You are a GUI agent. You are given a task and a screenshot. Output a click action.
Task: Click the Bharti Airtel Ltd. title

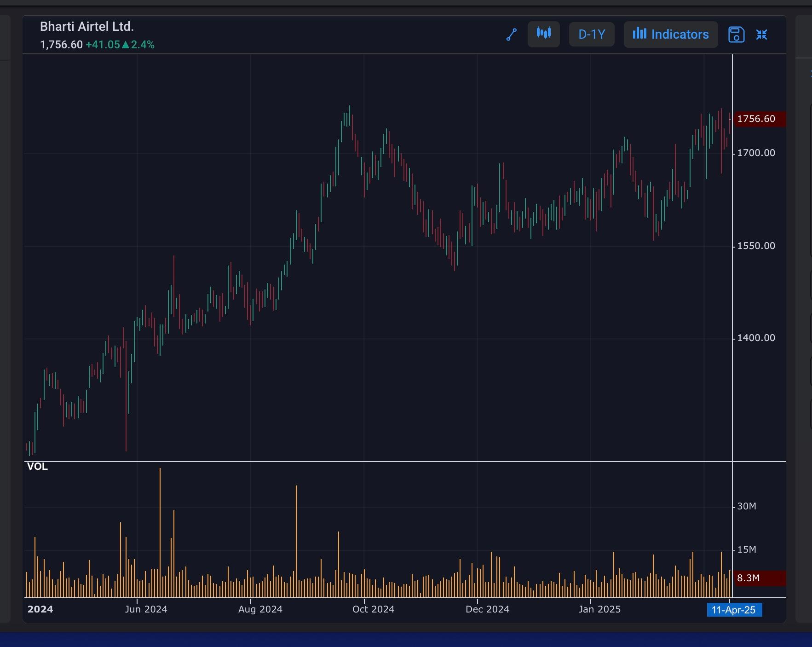87,27
